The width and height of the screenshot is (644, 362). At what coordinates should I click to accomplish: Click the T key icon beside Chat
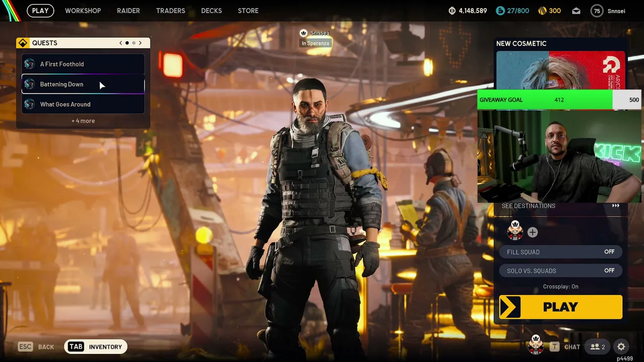click(554, 347)
